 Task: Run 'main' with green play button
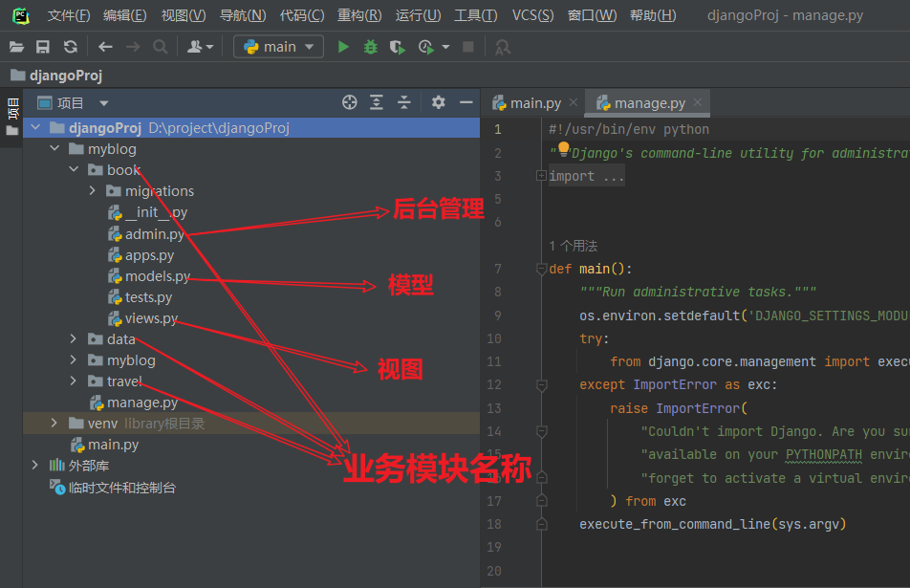point(343,47)
